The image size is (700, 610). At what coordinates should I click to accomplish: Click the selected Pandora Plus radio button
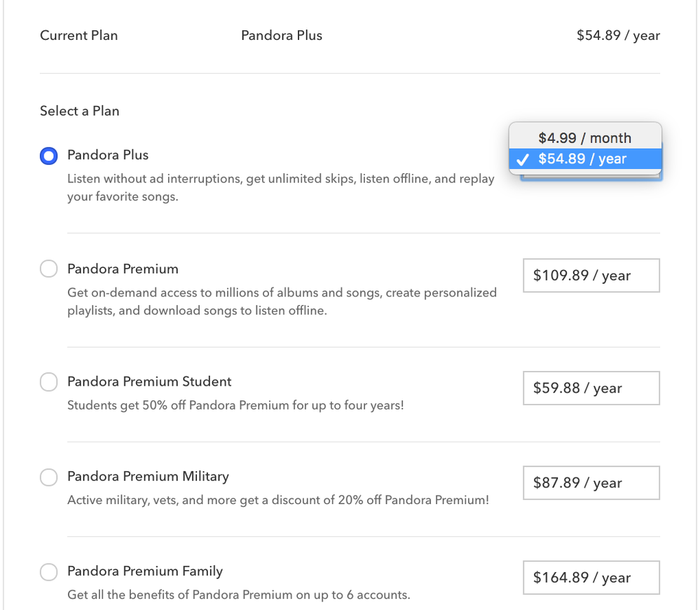click(x=48, y=156)
